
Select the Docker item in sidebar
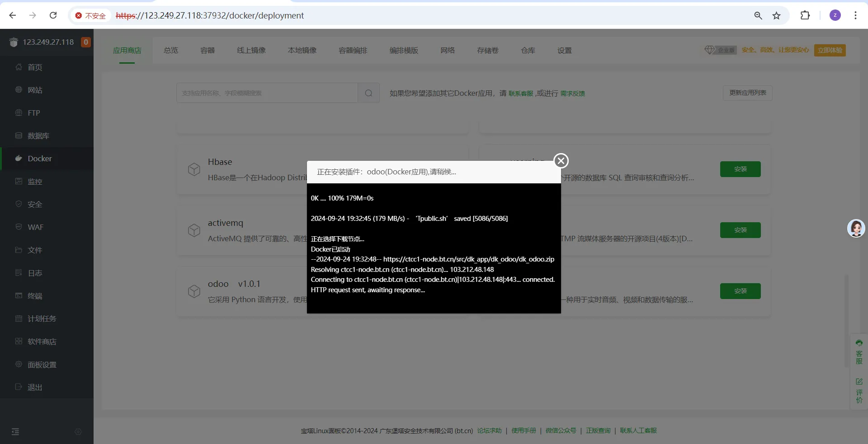click(x=47, y=159)
